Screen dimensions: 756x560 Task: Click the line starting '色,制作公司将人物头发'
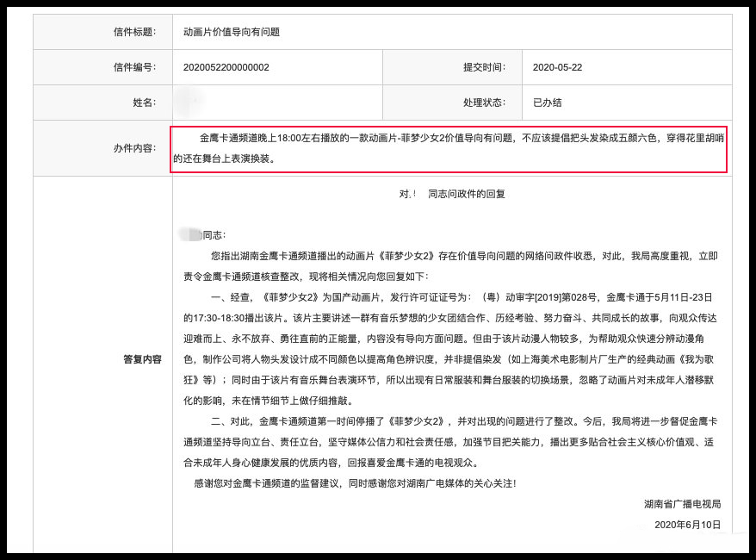pos(449,359)
